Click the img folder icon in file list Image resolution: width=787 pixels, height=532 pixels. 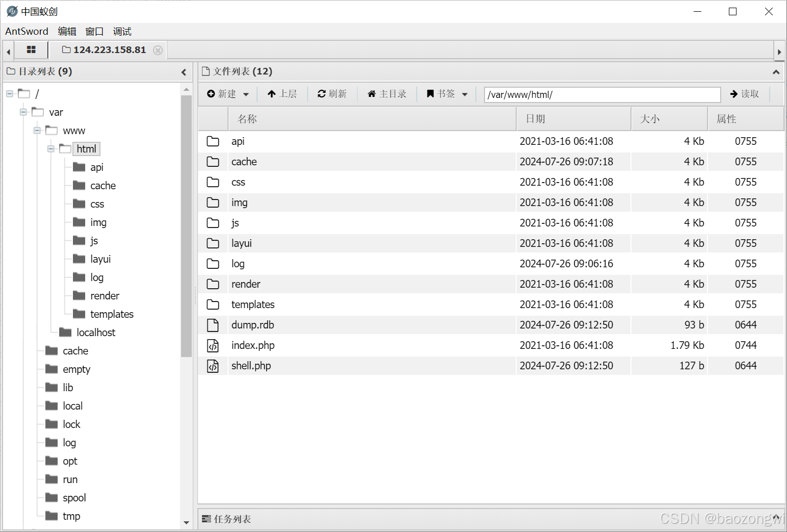click(213, 202)
